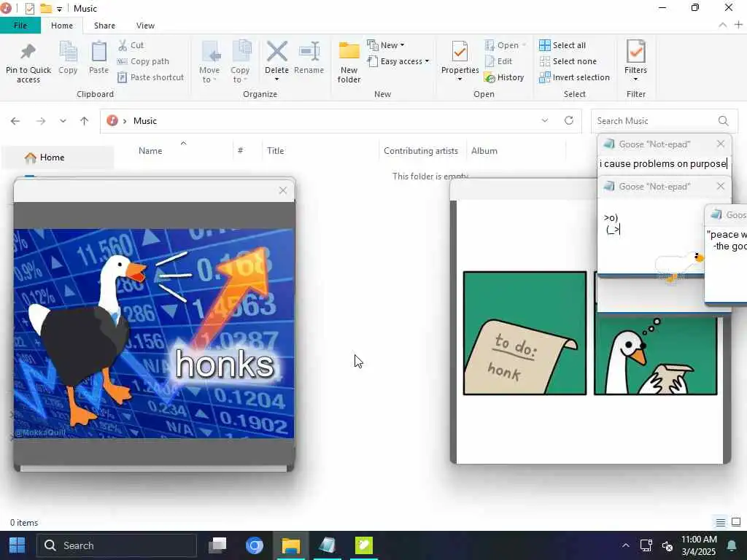Image resolution: width=747 pixels, height=560 pixels.
Task: Sort by the # column header
Action: pos(241,151)
